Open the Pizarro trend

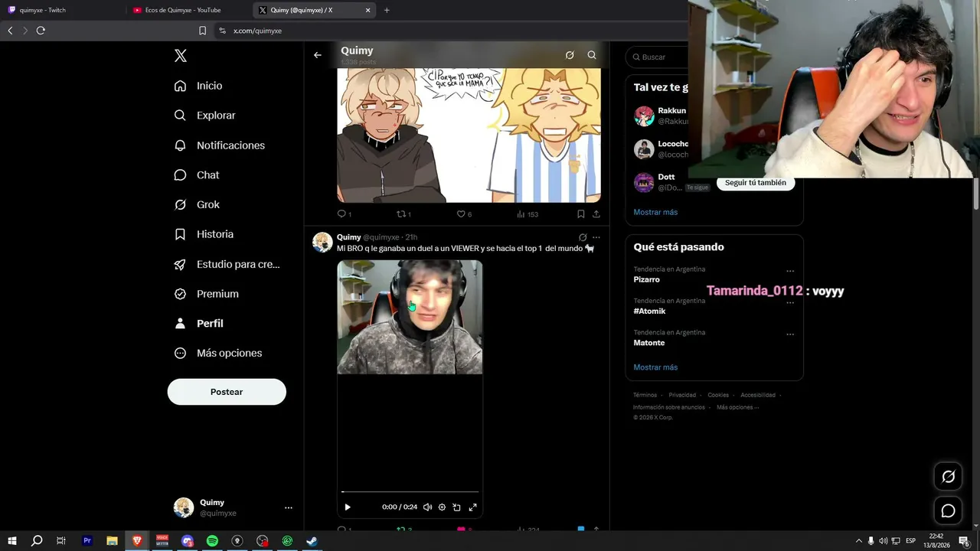[x=647, y=279]
